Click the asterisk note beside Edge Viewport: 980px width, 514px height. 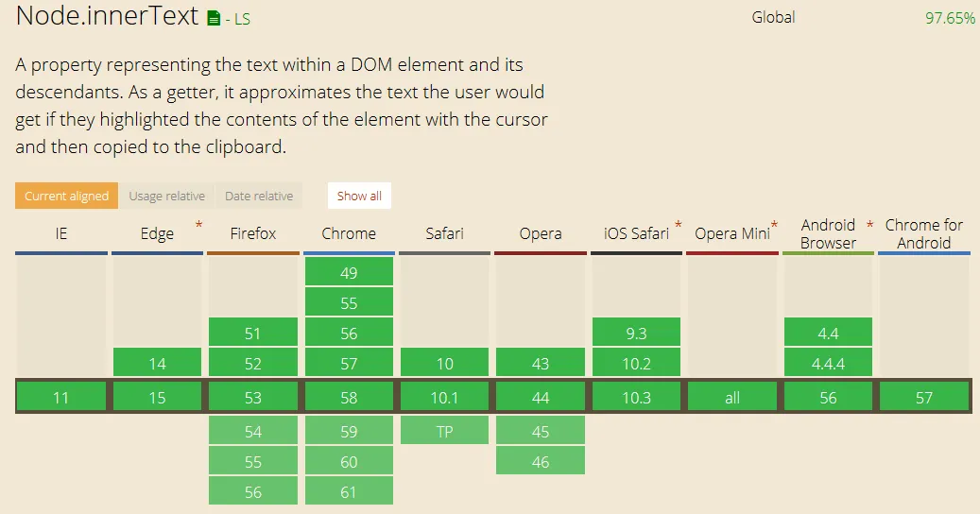click(x=198, y=226)
